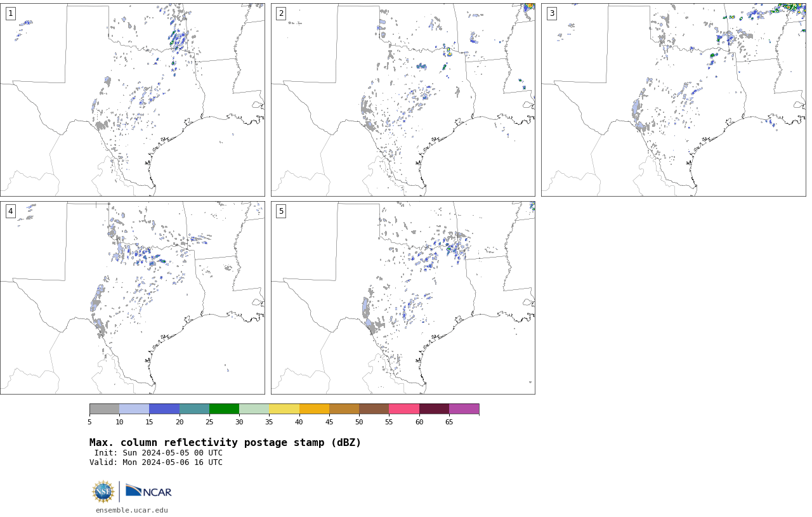This screenshot has width=812, height=517.
Task: Pick the yellow 35–40 dBZ swatch
Action: pyautogui.click(x=284, y=409)
